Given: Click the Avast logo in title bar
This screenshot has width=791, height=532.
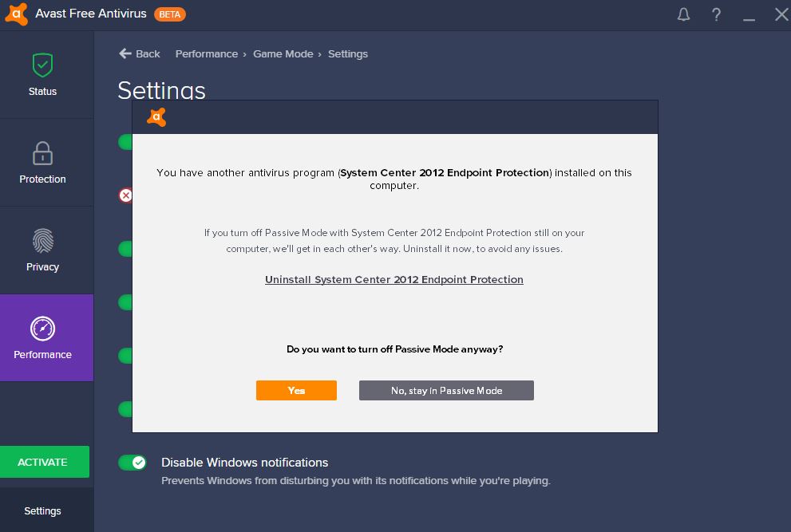Looking at the screenshot, I should 16,14.
